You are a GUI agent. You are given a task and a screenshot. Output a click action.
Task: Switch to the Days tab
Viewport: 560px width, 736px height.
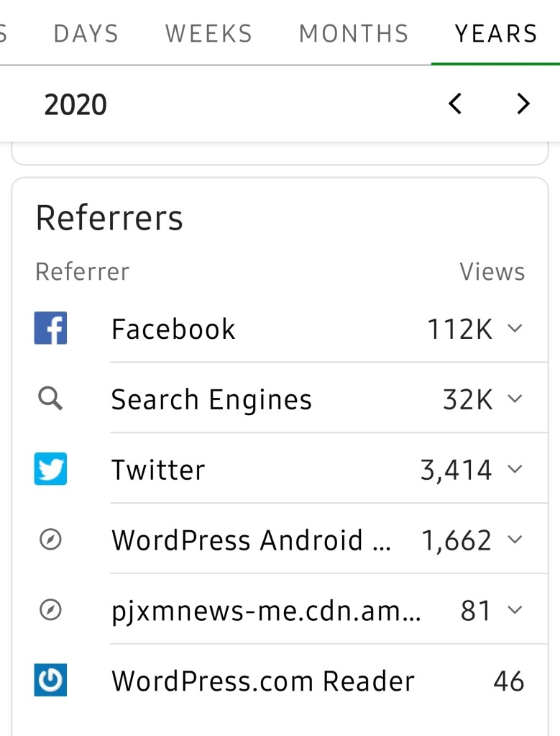tap(86, 34)
